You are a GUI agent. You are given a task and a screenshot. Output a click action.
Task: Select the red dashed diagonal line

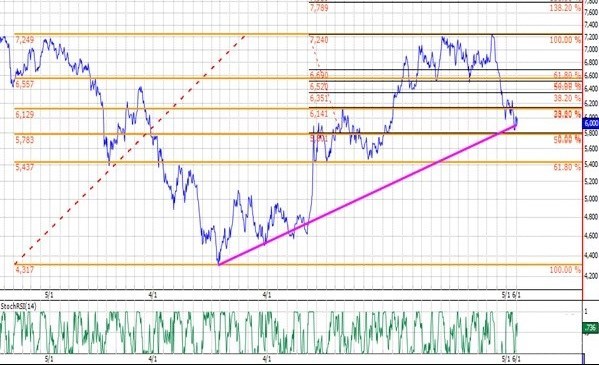click(130, 149)
